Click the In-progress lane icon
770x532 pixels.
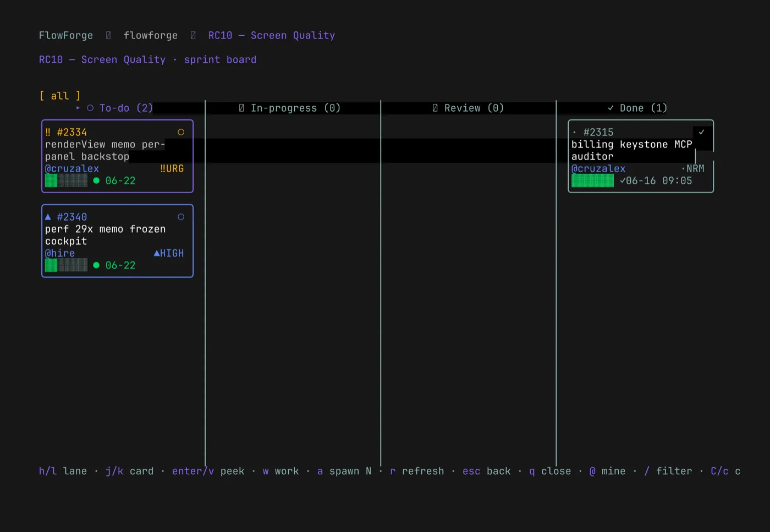coord(241,108)
